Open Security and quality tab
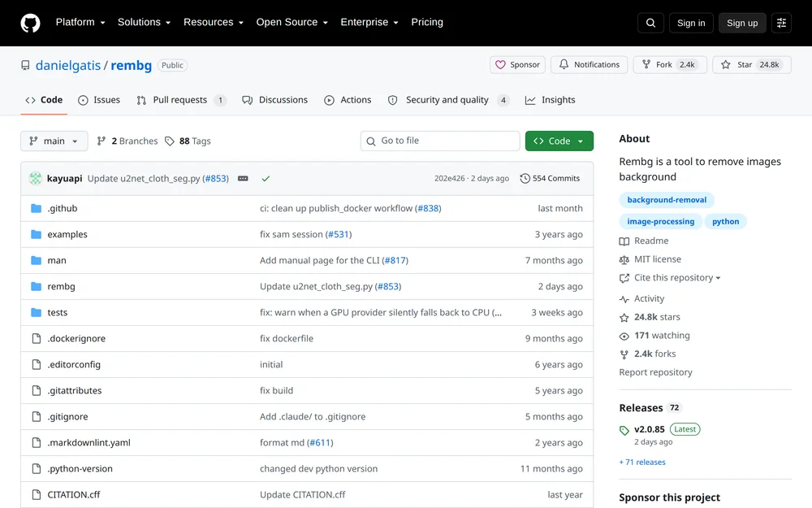 [x=448, y=100]
